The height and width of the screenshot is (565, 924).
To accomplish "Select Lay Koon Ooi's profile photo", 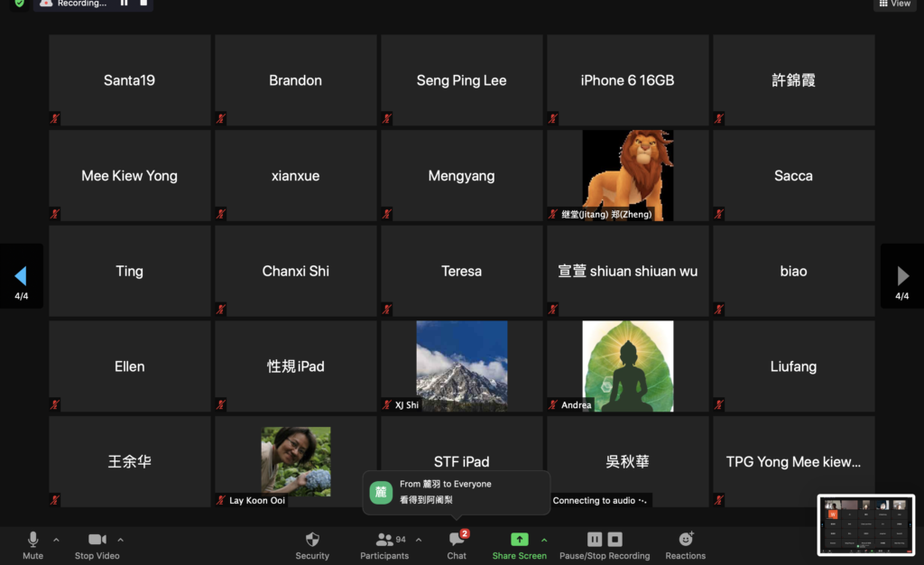I will point(296,461).
